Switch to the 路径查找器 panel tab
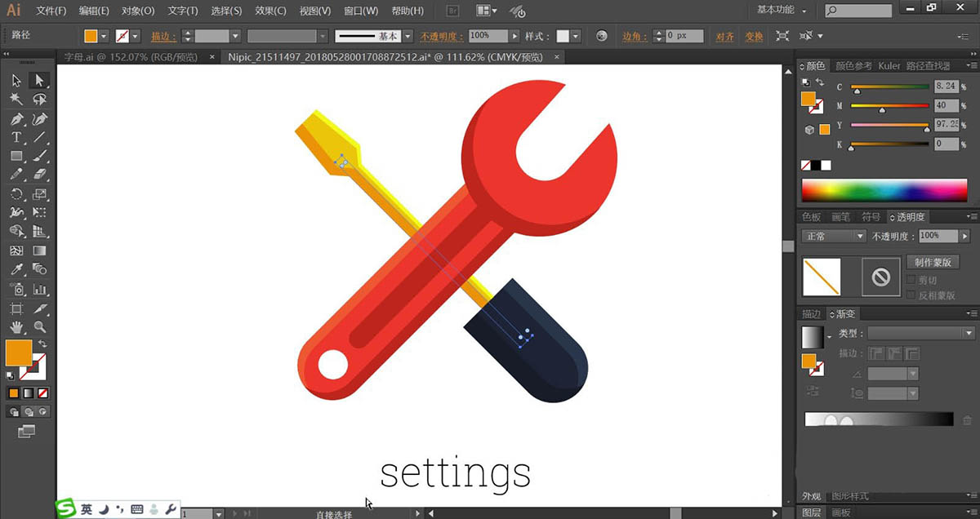Viewport: 980px width, 519px height. (928, 65)
